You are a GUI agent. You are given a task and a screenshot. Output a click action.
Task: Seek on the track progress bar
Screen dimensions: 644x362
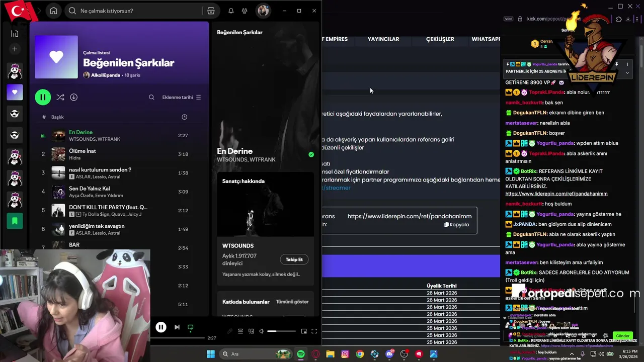pos(178,338)
